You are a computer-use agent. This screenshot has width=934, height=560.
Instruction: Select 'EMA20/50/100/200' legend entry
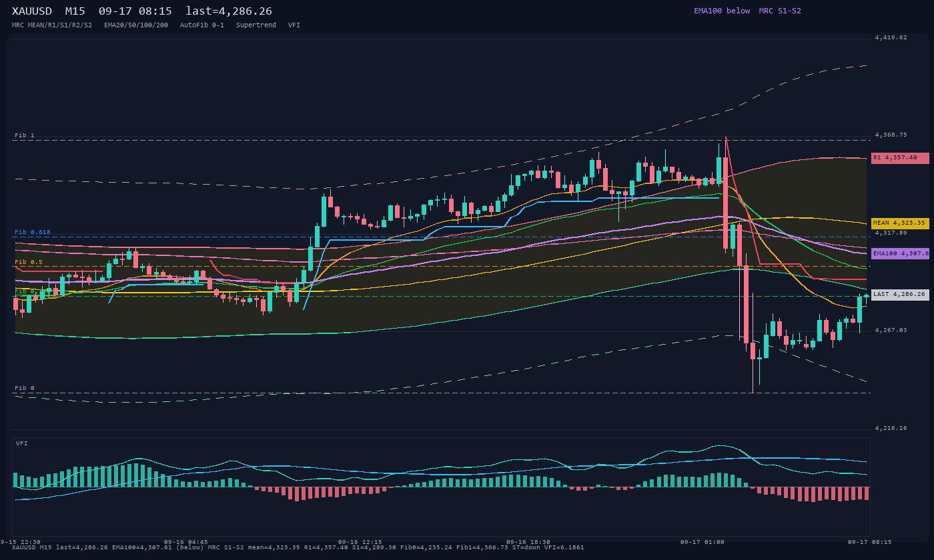tap(136, 25)
